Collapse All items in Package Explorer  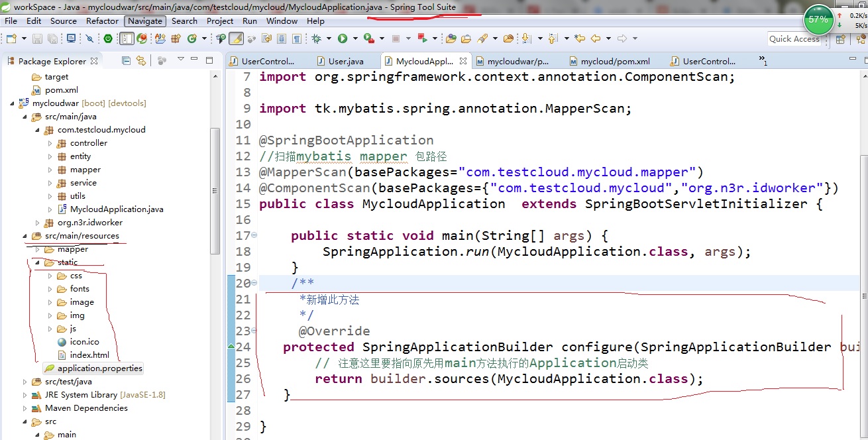(x=127, y=60)
